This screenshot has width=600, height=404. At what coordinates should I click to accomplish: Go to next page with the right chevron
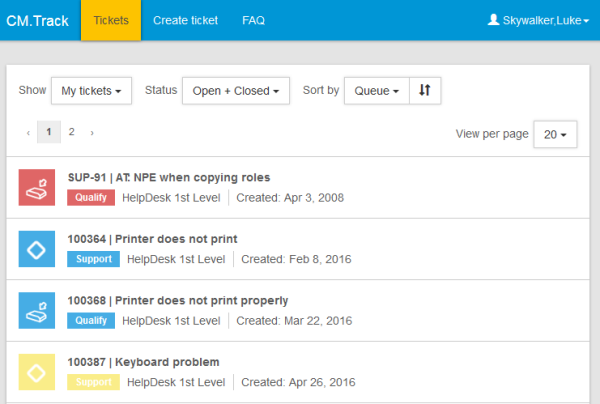92,132
